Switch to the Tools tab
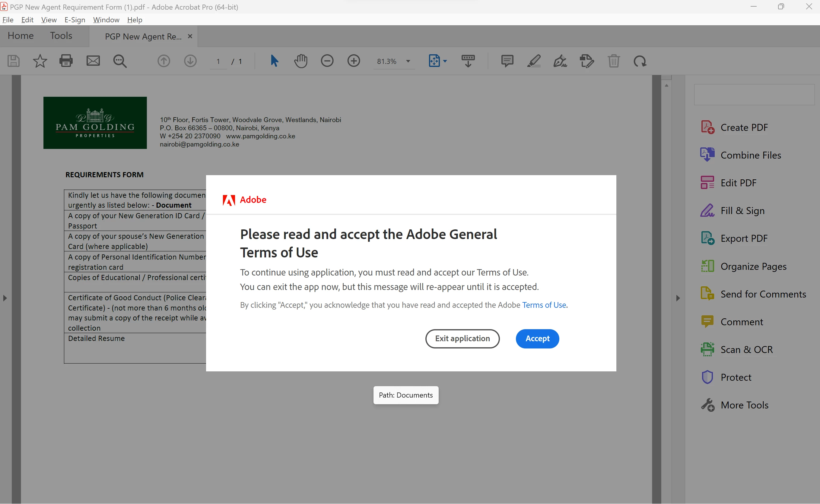Viewport: 820px width, 504px height. pyautogui.click(x=61, y=36)
